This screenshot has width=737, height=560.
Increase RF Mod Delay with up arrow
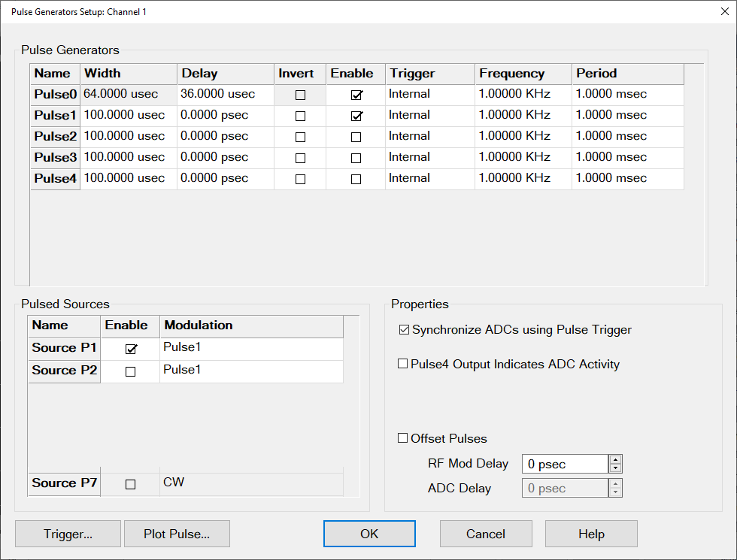click(x=615, y=460)
